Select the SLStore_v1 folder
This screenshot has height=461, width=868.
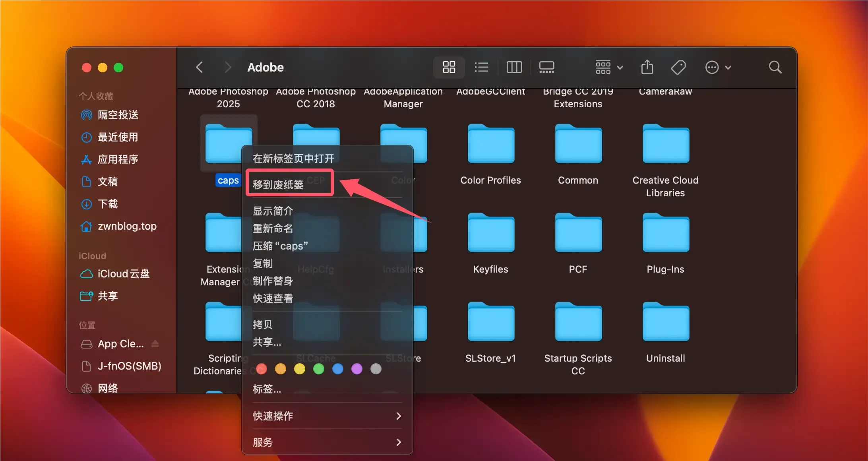tap(491, 322)
